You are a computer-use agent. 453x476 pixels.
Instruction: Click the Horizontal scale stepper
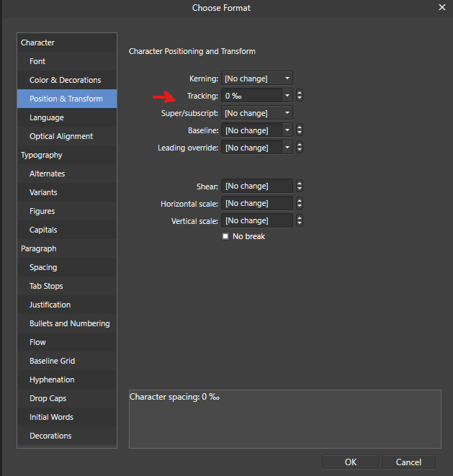(x=300, y=203)
